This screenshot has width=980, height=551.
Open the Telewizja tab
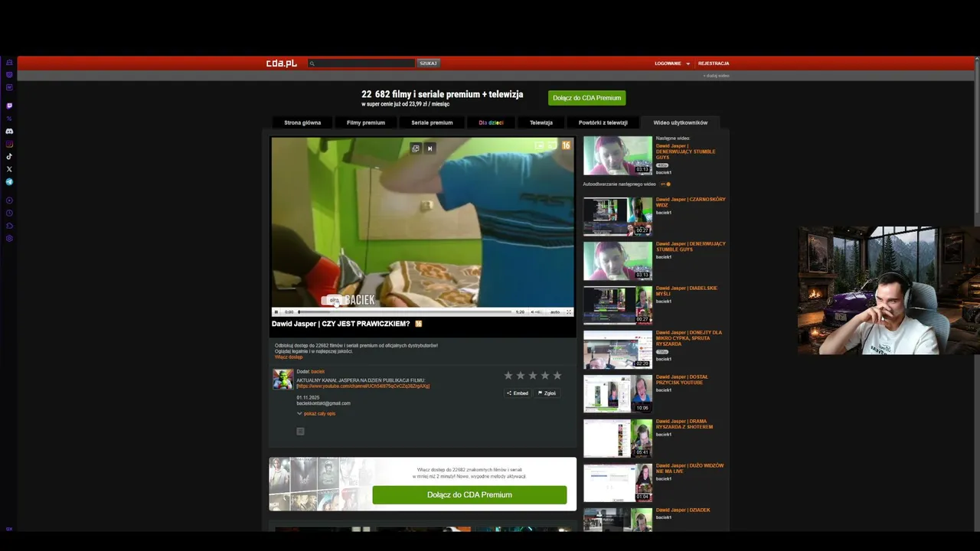(x=541, y=122)
